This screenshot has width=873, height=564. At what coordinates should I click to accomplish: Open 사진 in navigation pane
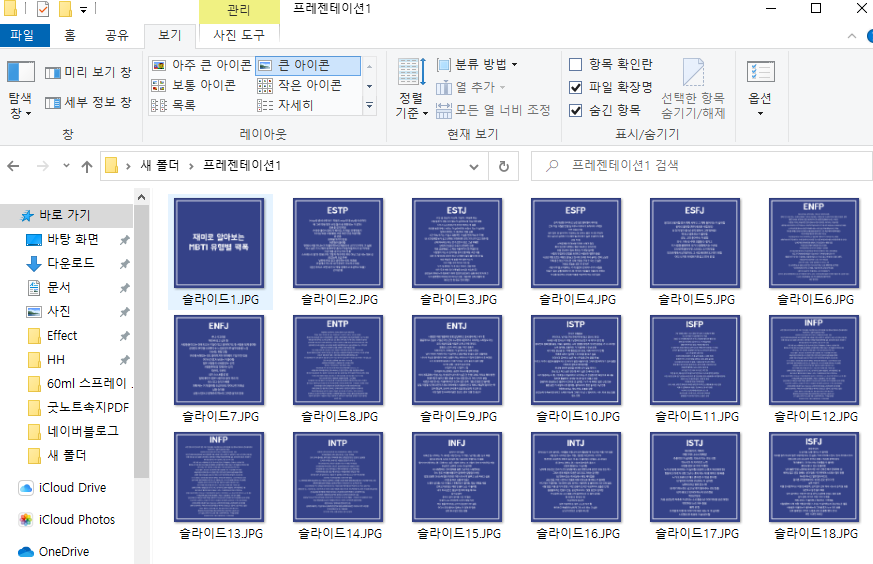(58, 311)
